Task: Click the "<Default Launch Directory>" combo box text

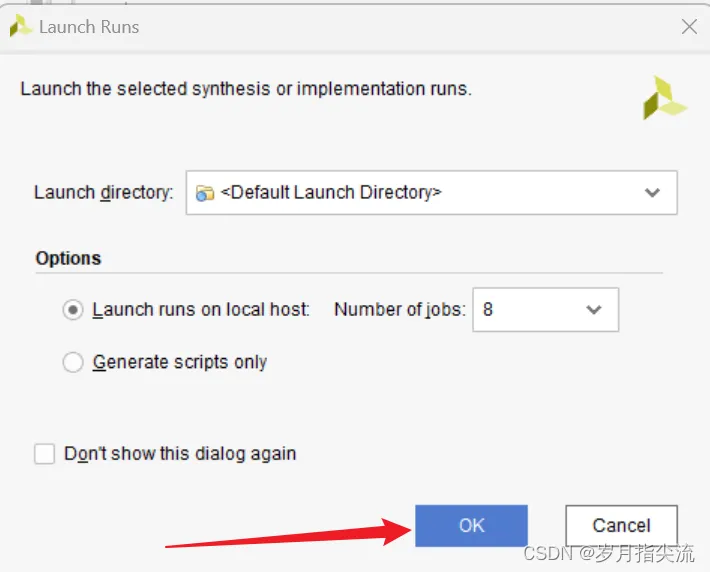Action: click(x=331, y=193)
